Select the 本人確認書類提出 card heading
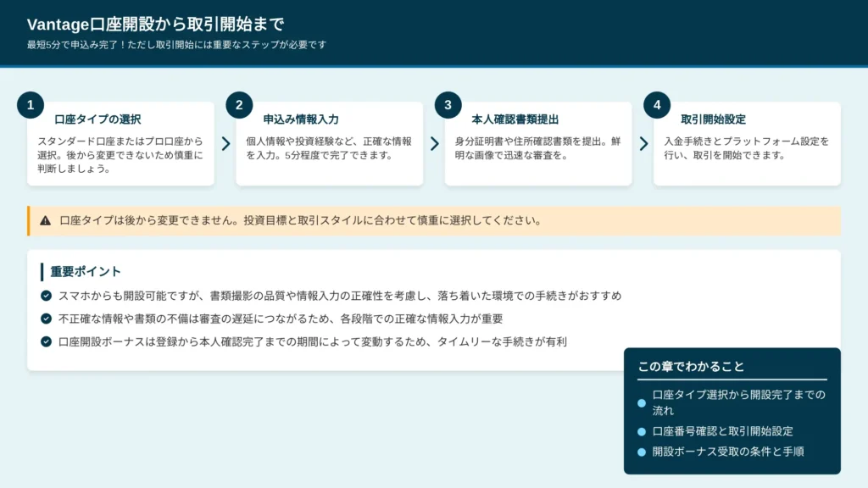This screenshot has width=868, height=488. [515, 119]
